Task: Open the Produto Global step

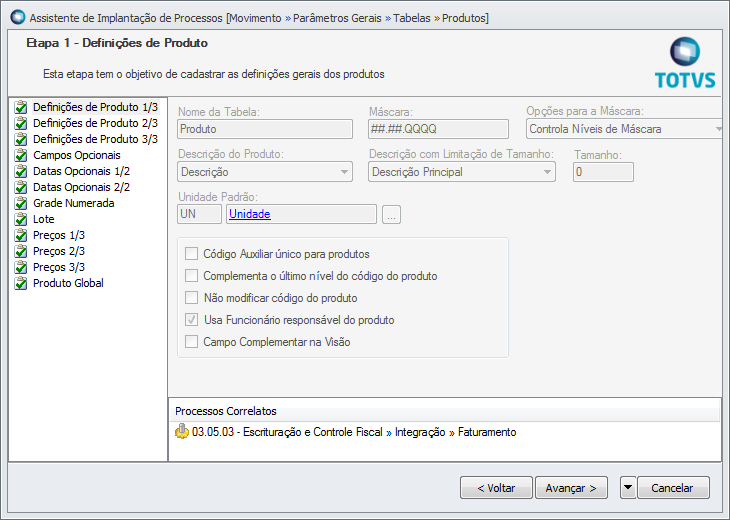Action: 68,283
